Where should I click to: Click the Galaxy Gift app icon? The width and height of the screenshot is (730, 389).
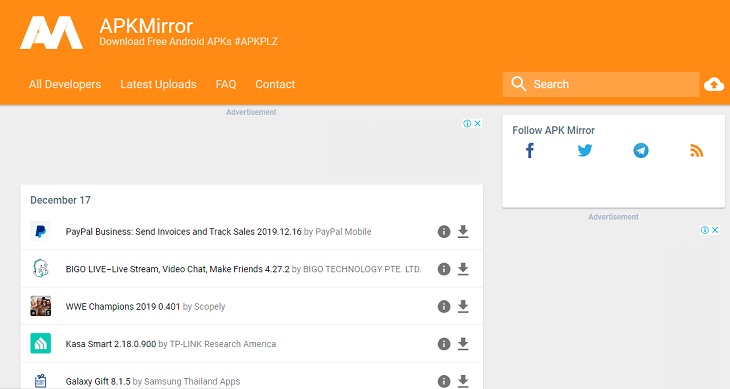tap(41, 381)
